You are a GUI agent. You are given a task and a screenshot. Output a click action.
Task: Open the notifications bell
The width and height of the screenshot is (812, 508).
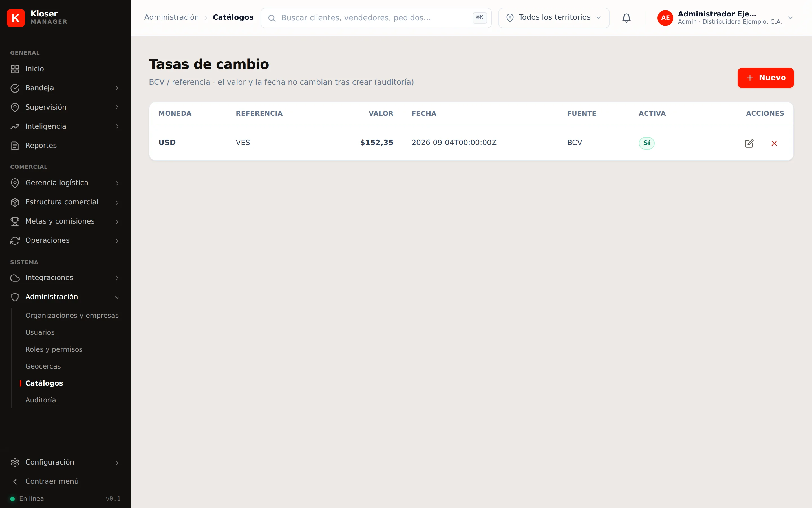[626, 18]
